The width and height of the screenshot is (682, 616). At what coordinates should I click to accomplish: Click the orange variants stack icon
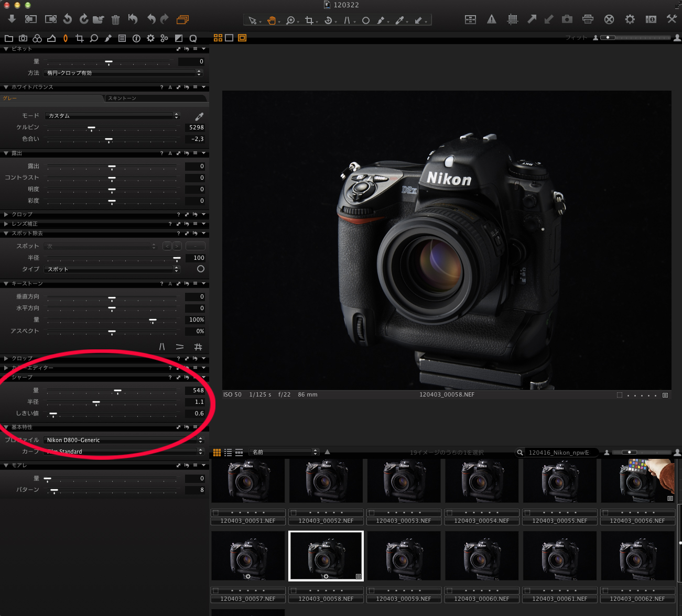pos(182,20)
